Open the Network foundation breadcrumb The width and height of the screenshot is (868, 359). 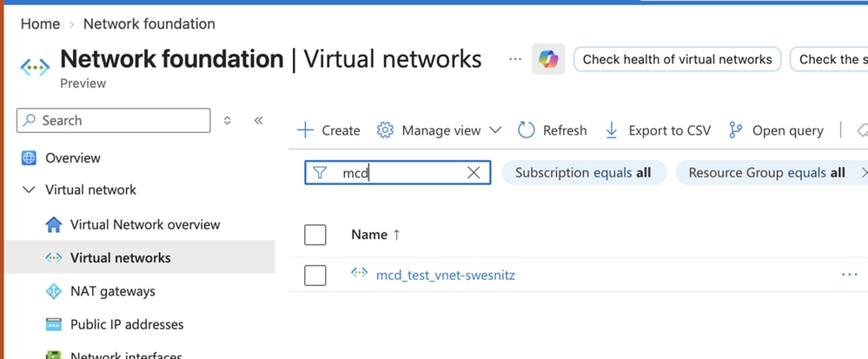pyautogui.click(x=149, y=23)
